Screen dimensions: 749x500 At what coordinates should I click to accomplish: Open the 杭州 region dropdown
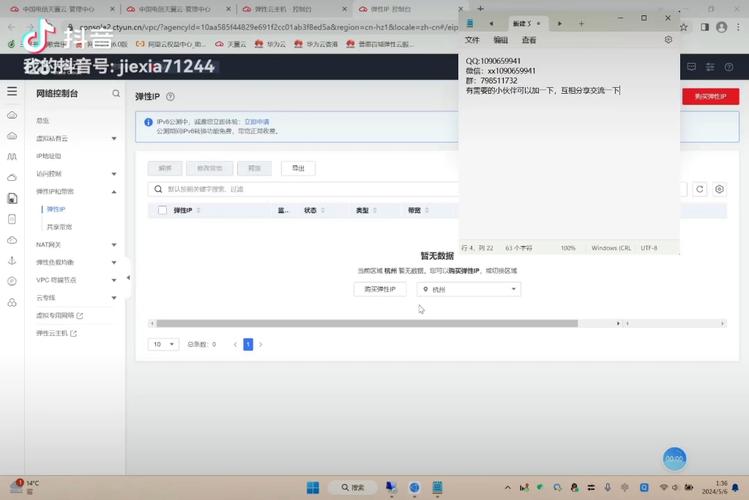pos(469,289)
